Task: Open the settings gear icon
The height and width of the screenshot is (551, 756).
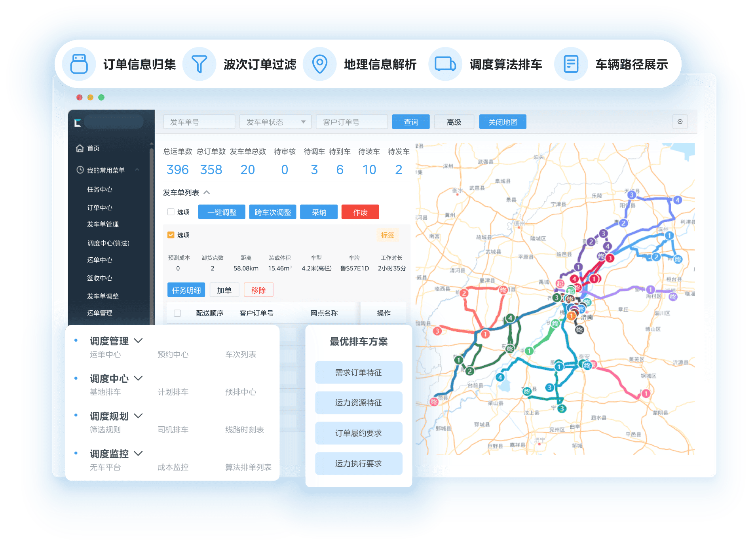Action: click(x=680, y=122)
